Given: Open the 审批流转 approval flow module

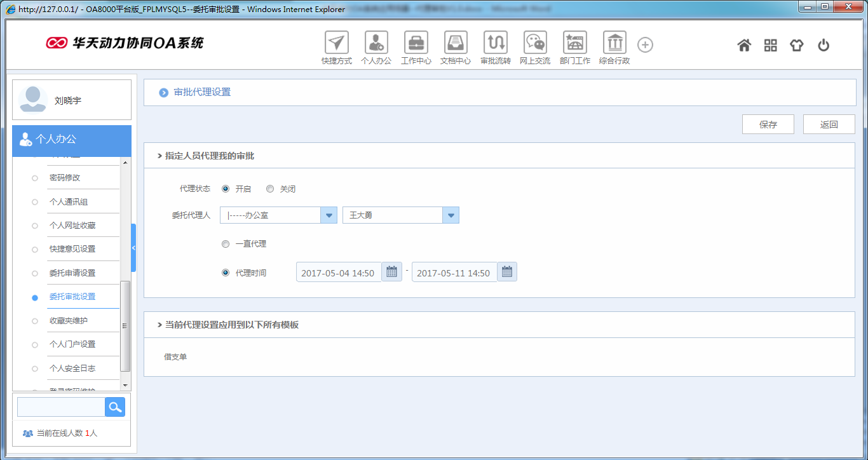Looking at the screenshot, I should 496,44.
